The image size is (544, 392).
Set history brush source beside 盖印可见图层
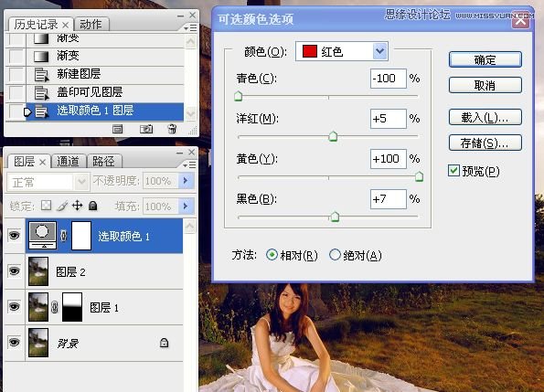click(x=16, y=92)
